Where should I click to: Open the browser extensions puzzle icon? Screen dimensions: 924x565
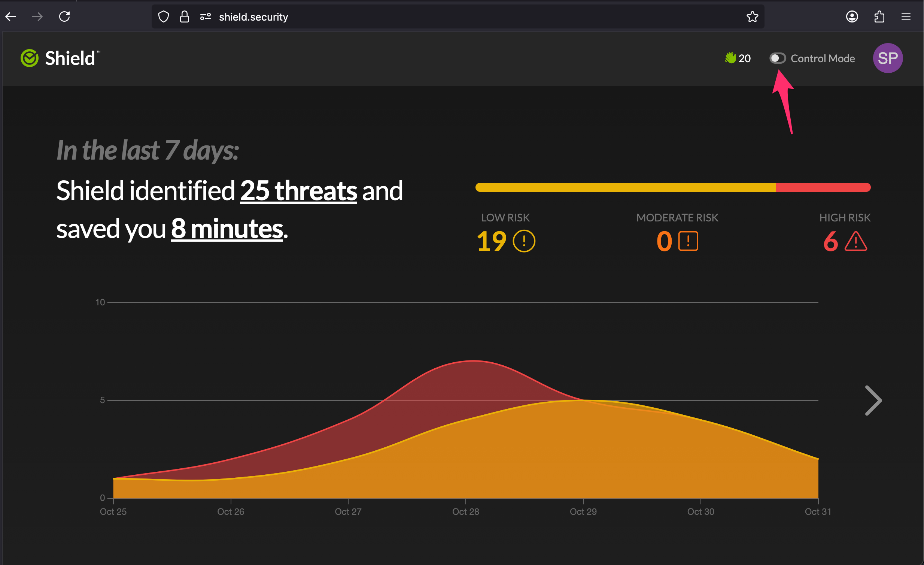click(879, 17)
